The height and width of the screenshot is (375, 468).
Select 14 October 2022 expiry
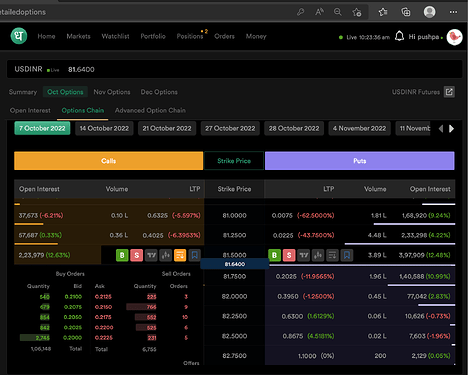click(x=104, y=128)
